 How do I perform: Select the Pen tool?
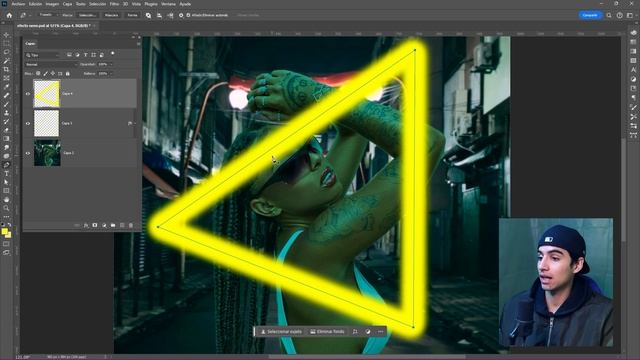click(x=6, y=165)
